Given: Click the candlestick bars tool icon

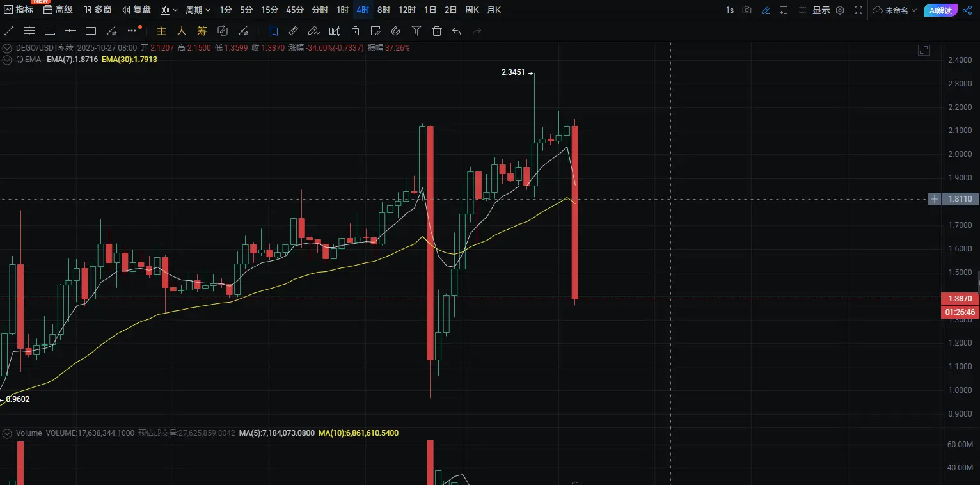Looking at the screenshot, I should pos(335,30).
